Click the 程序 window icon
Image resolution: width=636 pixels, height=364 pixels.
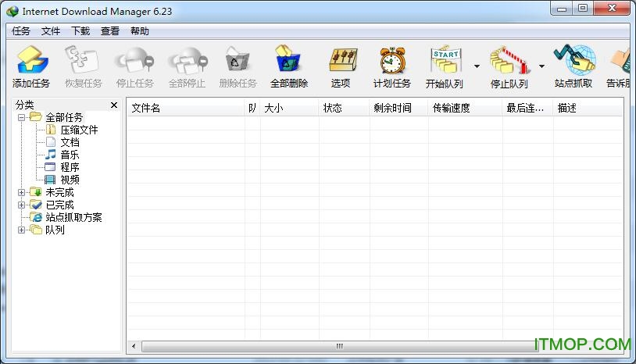coord(50,167)
